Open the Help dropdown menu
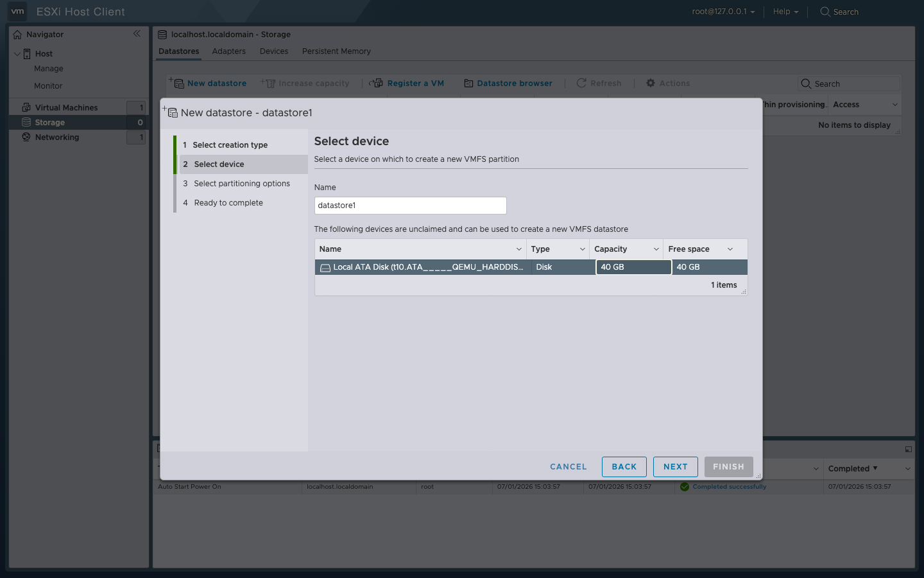Viewport: 924px width, 578px height. [x=785, y=12]
